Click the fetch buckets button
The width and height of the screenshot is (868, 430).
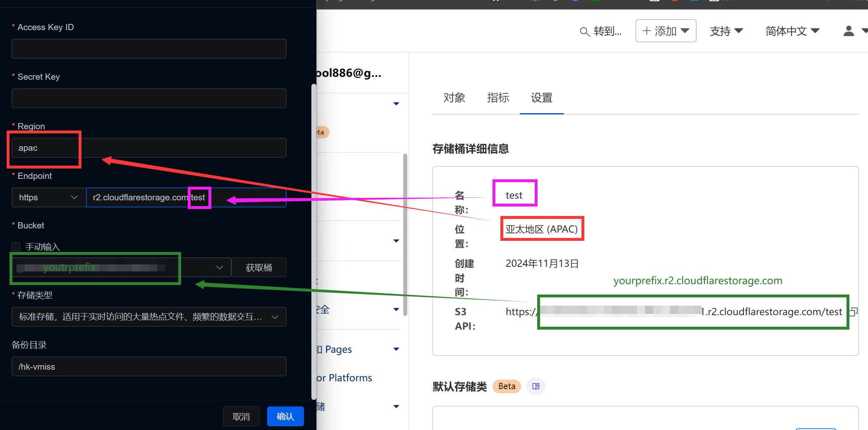point(259,268)
